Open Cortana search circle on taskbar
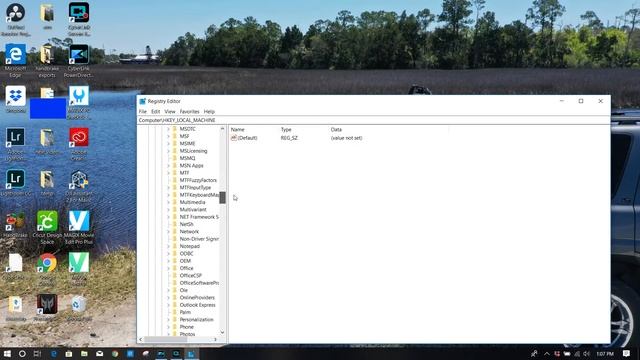 point(22,353)
